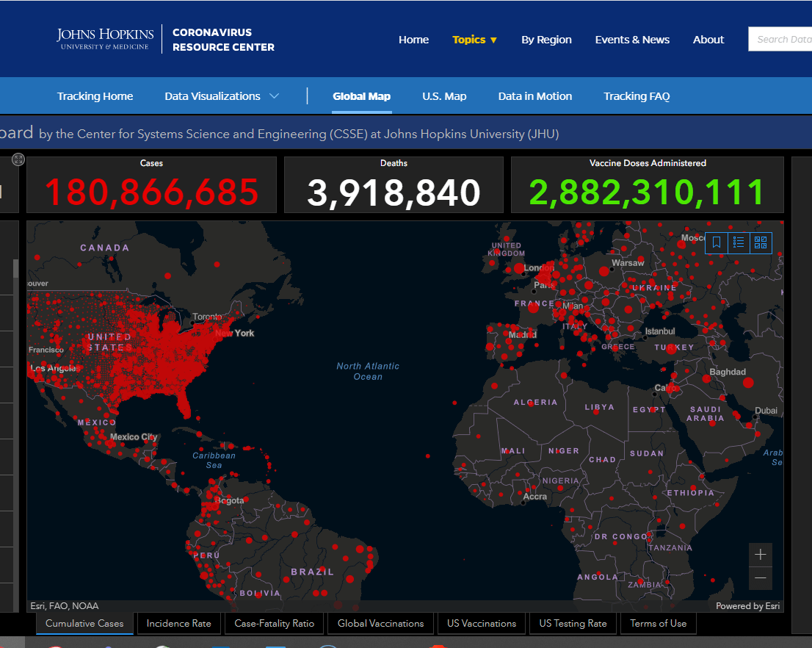Click the Tracking FAQ link

tap(637, 96)
